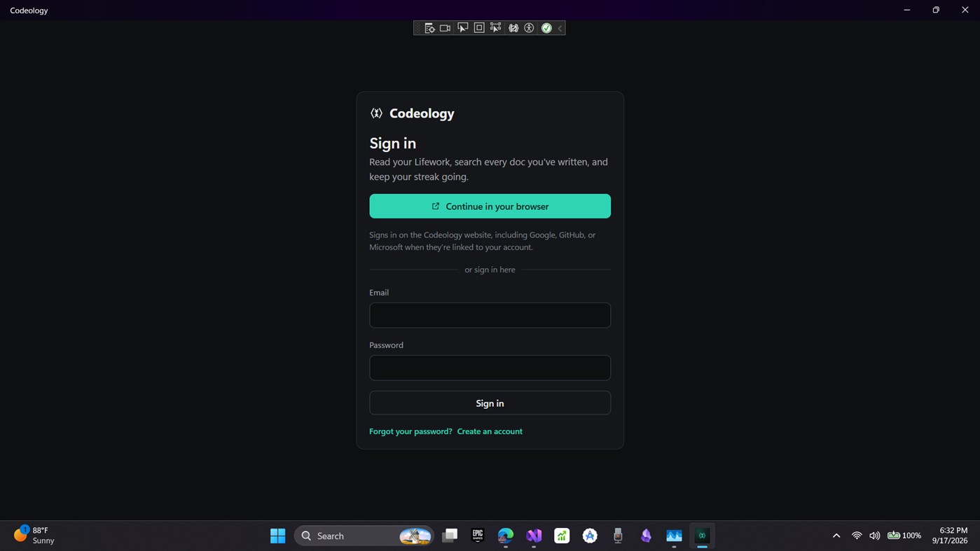Click the 'Email' field label

379,293
